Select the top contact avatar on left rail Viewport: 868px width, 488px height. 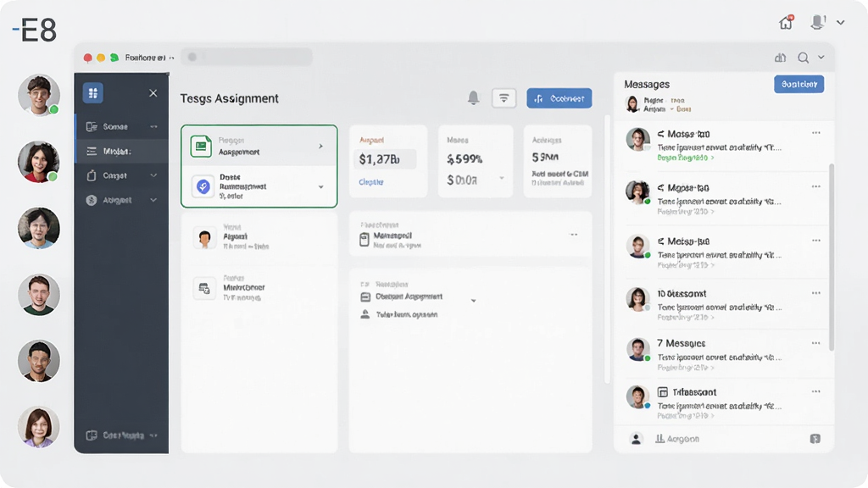[x=39, y=95]
